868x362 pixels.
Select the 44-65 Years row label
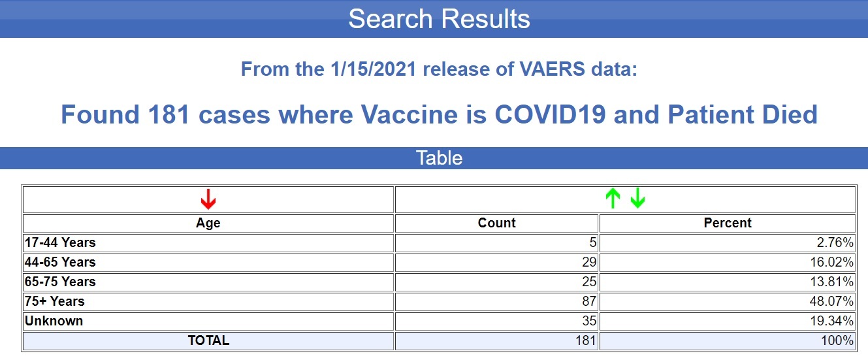pyautogui.click(x=60, y=262)
